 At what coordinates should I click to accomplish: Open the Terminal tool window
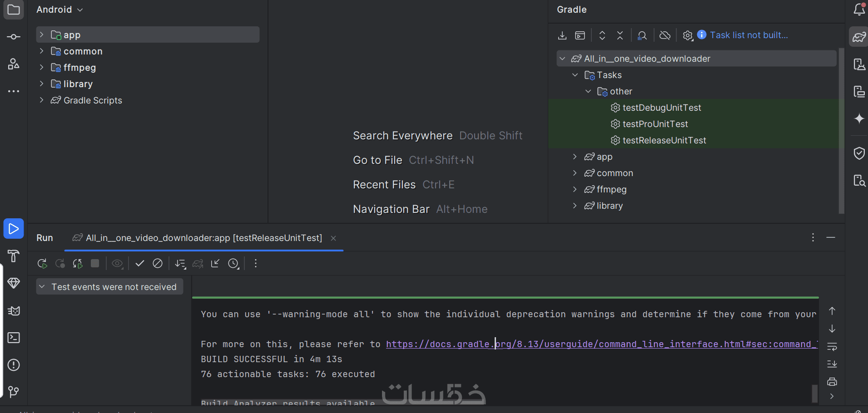(14, 338)
